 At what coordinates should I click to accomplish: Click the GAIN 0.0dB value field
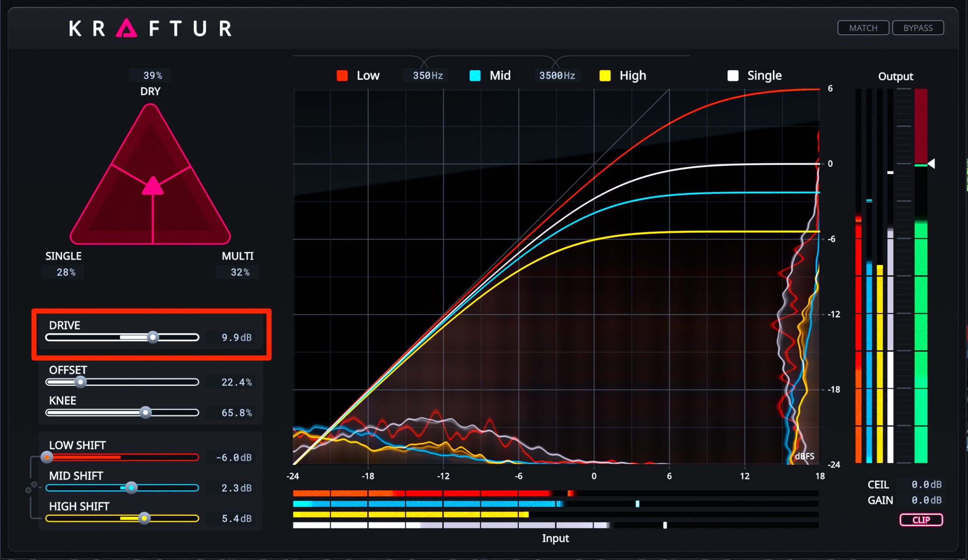(921, 500)
